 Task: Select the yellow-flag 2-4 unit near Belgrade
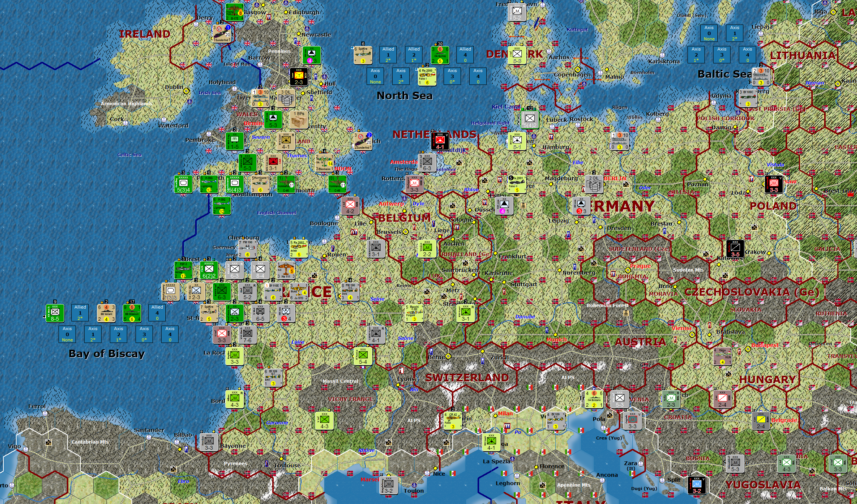(x=761, y=421)
